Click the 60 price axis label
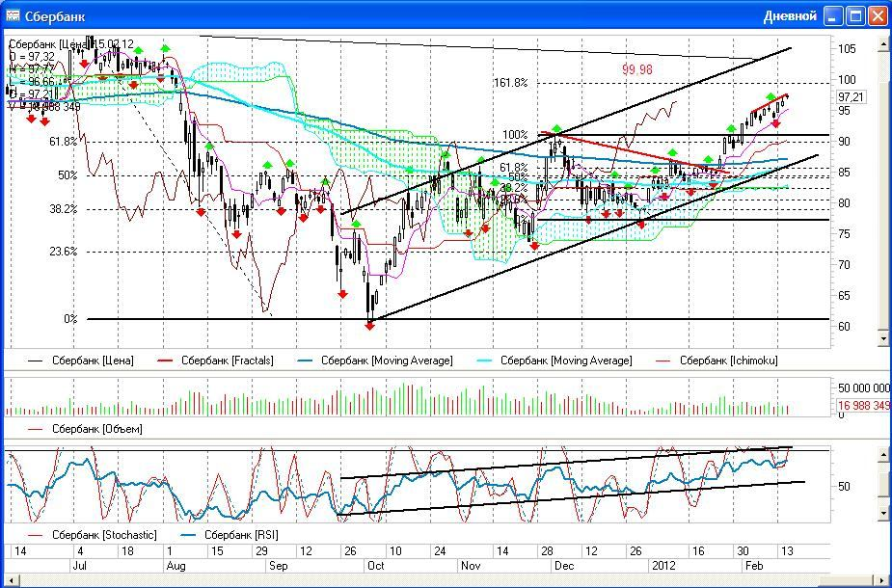This screenshot has width=892, height=588. 844,327
